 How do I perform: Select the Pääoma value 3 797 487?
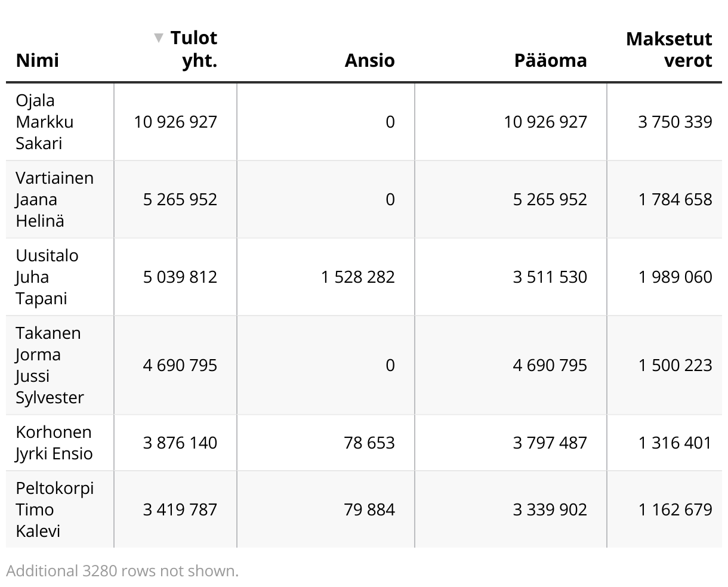(x=550, y=443)
